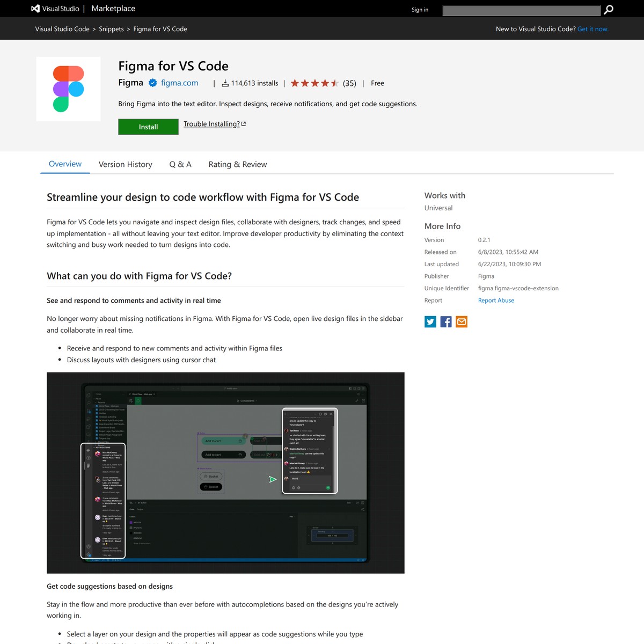The height and width of the screenshot is (644, 644).
Task: Click the verified publisher badge next to Figma
Action: (x=152, y=83)
